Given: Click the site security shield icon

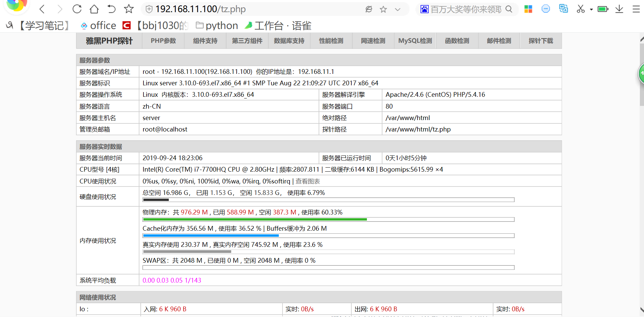Looking at the screenshot, I should pyautogui.click(x=149, y=9).
